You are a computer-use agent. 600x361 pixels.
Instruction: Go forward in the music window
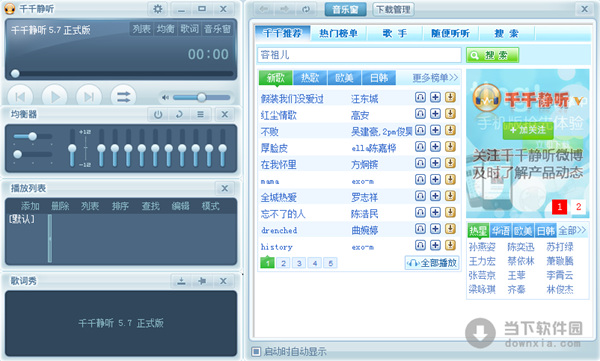click(285, 9)
